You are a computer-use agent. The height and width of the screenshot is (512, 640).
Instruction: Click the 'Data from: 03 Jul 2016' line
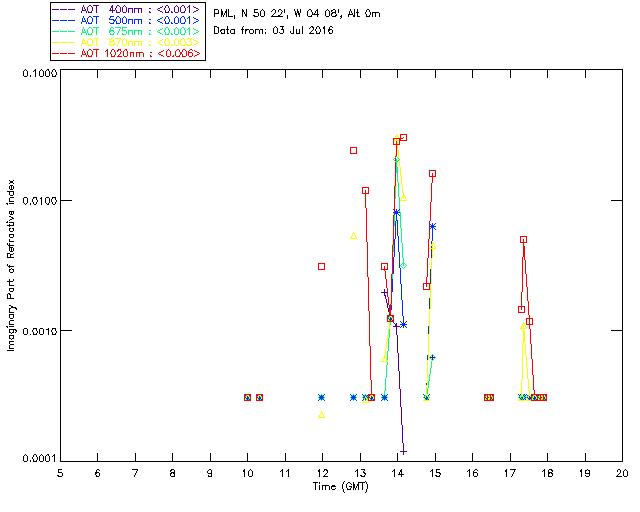(x=273, y=30)
